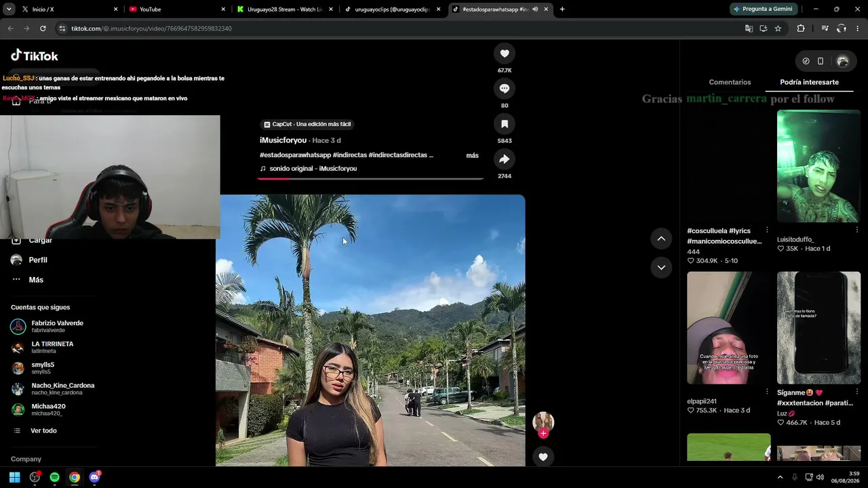Image resolution: width=868 pixels, height=488 pixels.
Task: Switch to the uruguayoclips TikTok tab
Action: pos(393,9)
